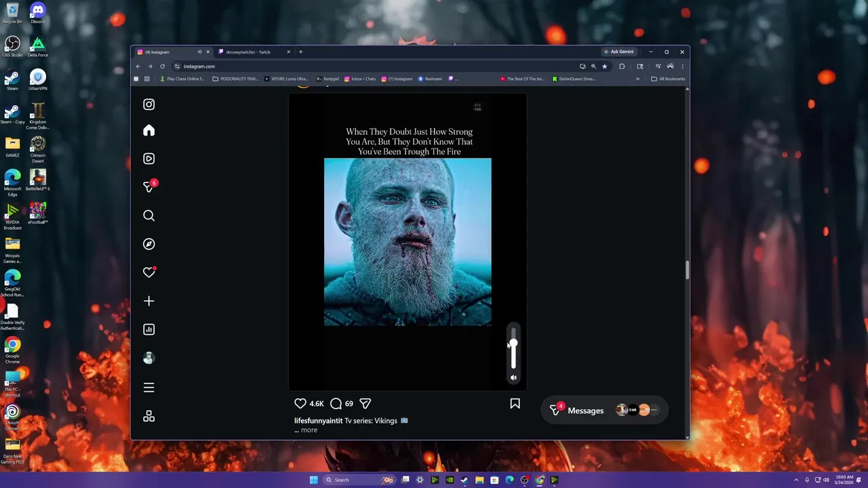Close the dmoneytwitchin Twitch tab

288,52
